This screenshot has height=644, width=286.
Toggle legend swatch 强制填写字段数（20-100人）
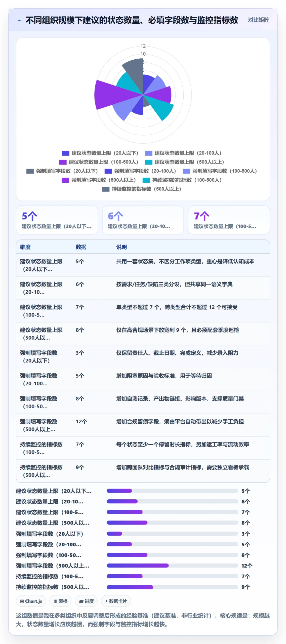click(108, 171)
